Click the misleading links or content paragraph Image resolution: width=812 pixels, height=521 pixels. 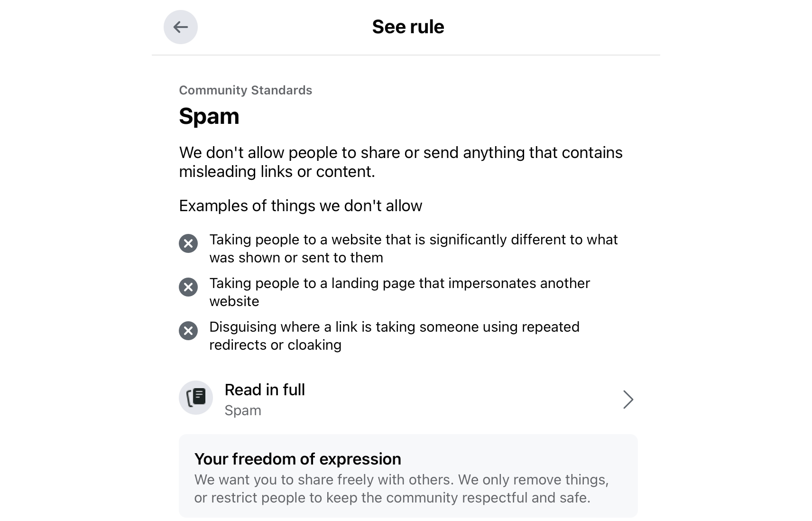coord(400,162)
